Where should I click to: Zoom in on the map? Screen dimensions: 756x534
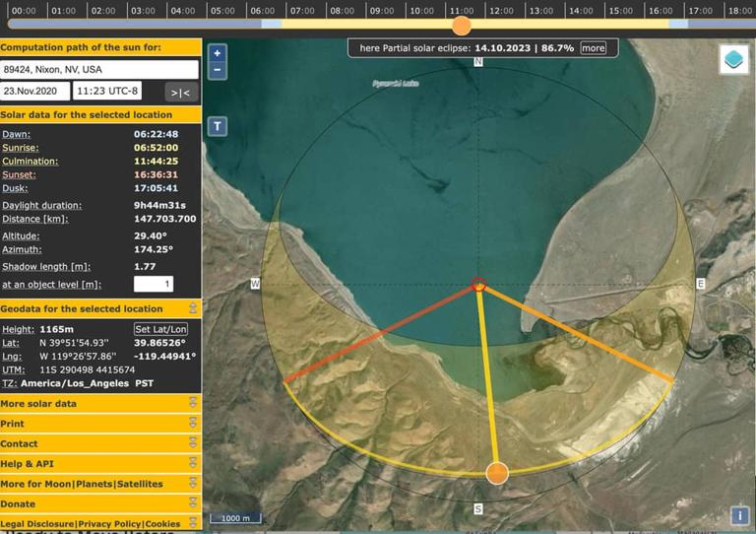(218, 53)
